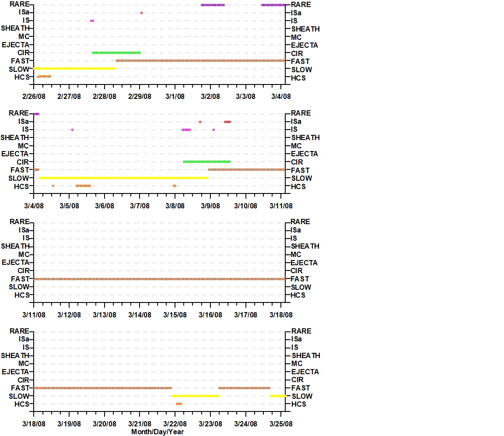Select the 3/16/08 axis date
The image size is (504, 436).
[210, 315]
